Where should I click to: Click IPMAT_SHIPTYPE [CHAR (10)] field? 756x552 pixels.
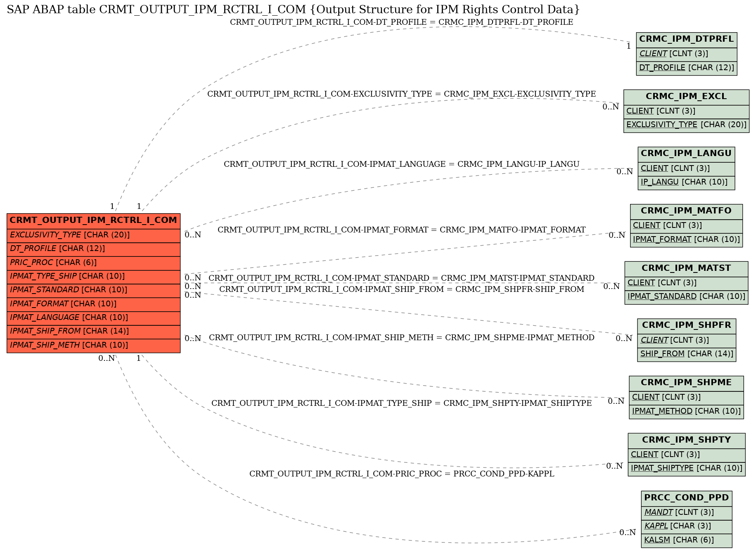[x=686, y=469]
